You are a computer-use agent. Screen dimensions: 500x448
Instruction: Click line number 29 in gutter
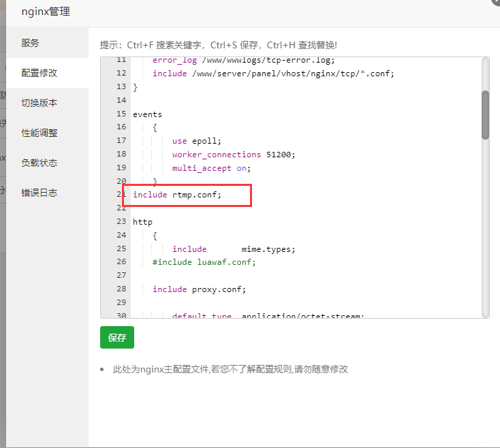[x=121, y=302]
